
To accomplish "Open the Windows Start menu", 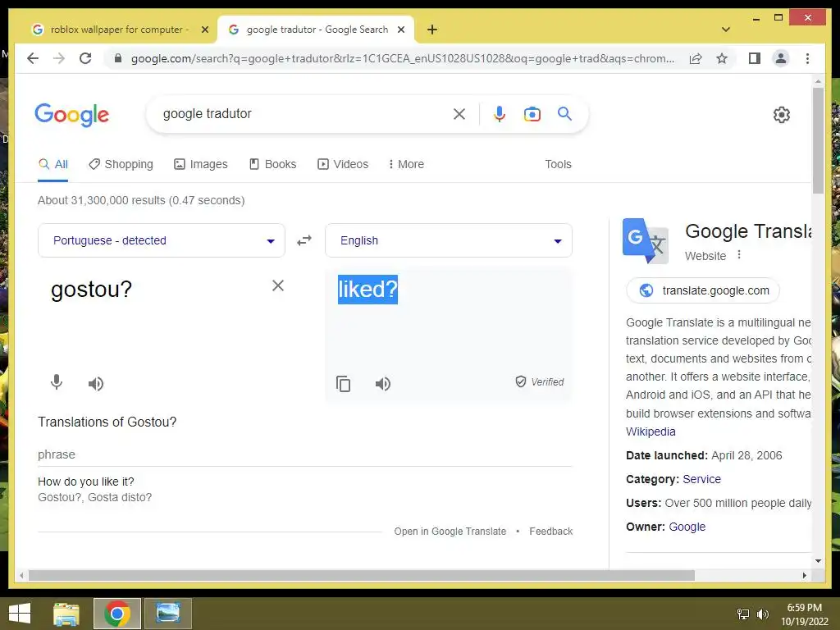I will [20, 614].
